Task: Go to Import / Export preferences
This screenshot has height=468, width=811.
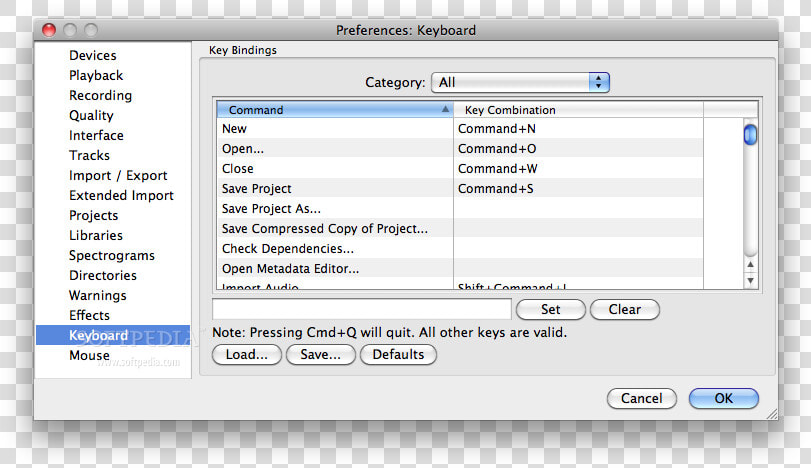Action: click(118, 175)
